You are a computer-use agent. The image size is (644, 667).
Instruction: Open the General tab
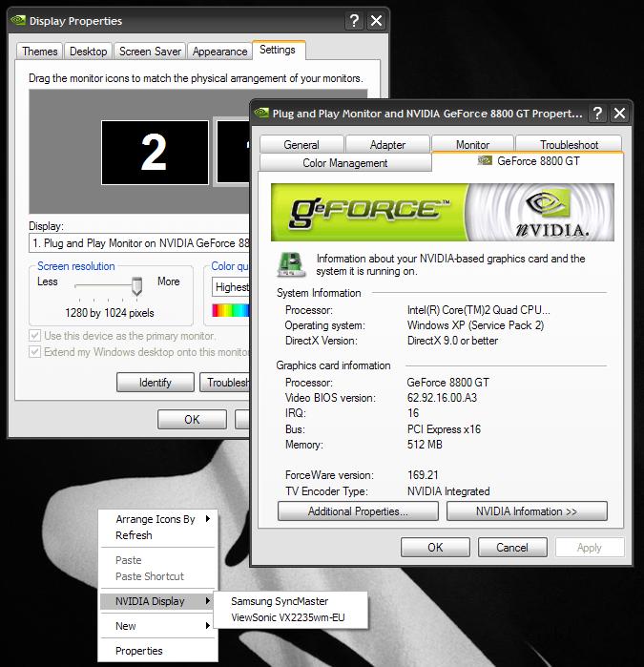301,145
